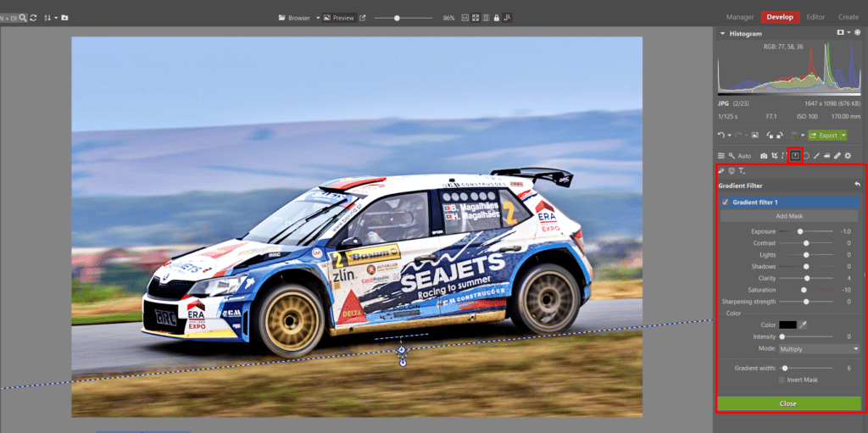Open the Redo dropdown arrow

point(746,135)
